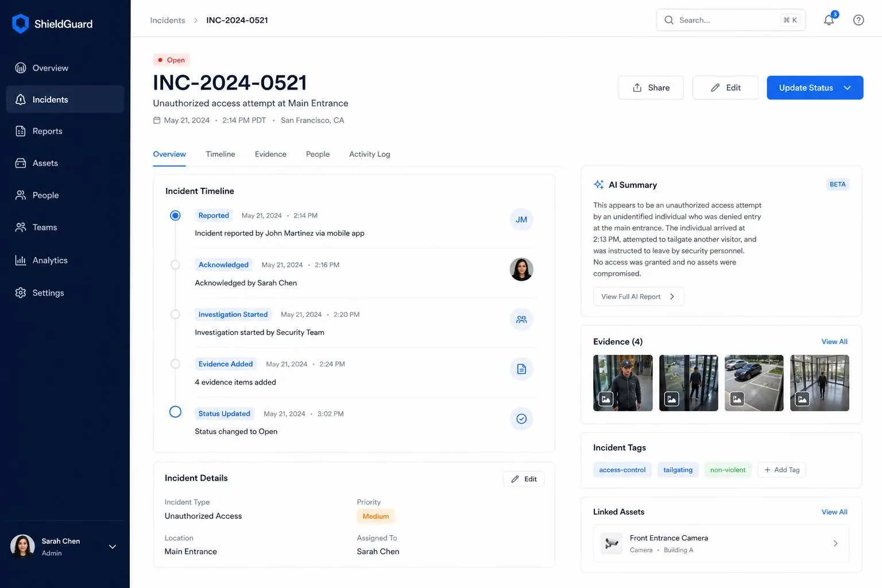The height and width of the screenshot is (588, 882).
Task: Click the Status Updated label
Action: pyautogui.click(x=224, y=413)
